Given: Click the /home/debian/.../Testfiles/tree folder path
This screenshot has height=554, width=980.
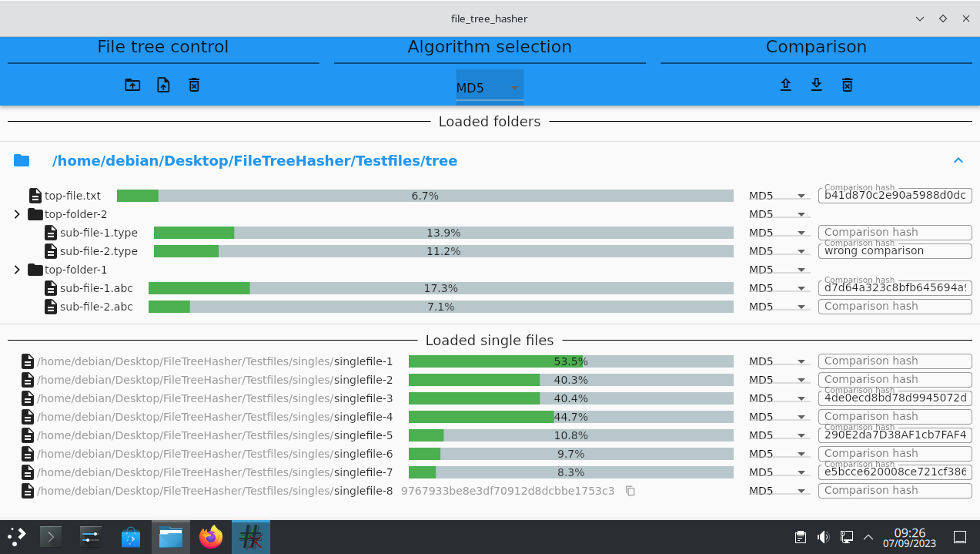Looking at the screenshot, I should point(254,161).
